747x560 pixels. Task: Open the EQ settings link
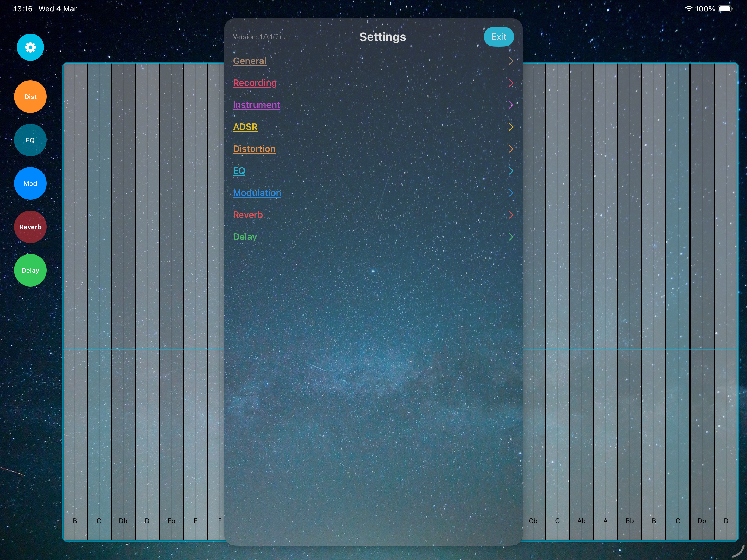(x=239, y=171)
